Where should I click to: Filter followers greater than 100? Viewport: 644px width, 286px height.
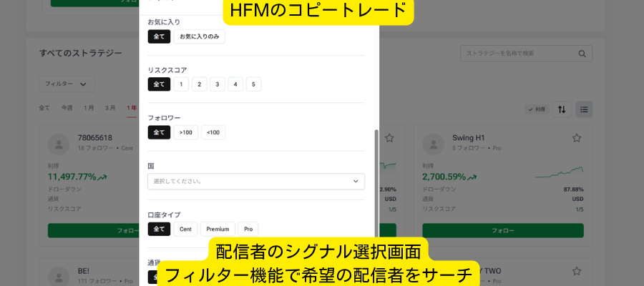185,132
